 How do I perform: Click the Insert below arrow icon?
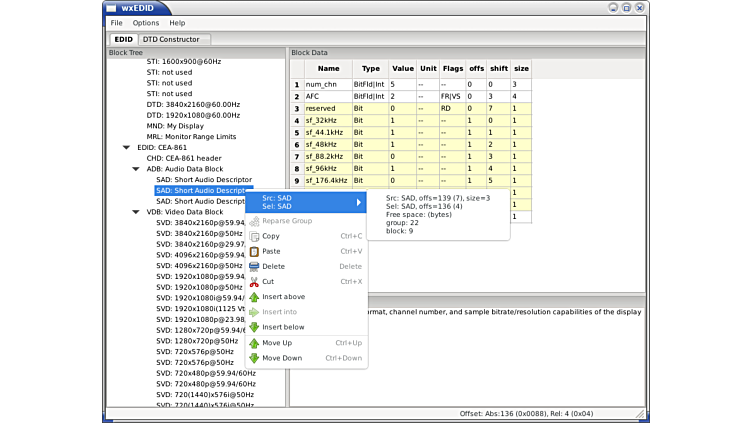click(254, 327)
